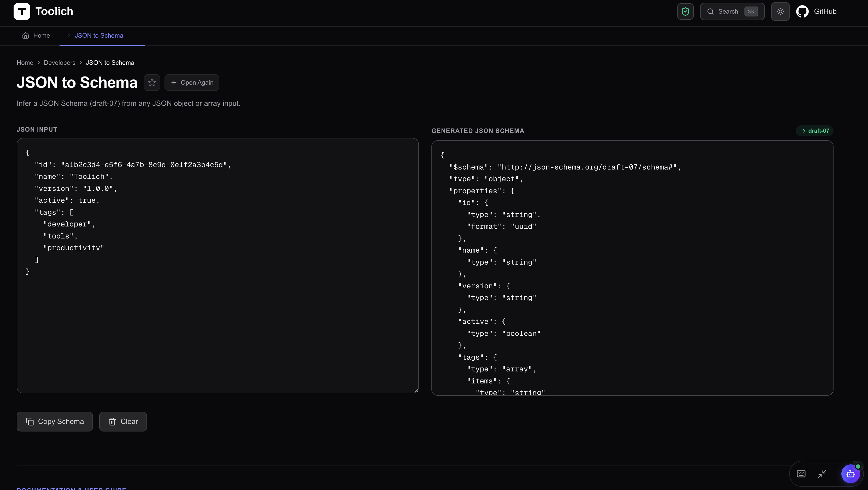Click the "developer" tag in input
The height and width of the screenshot is (490, 868).
click(69, 224)
